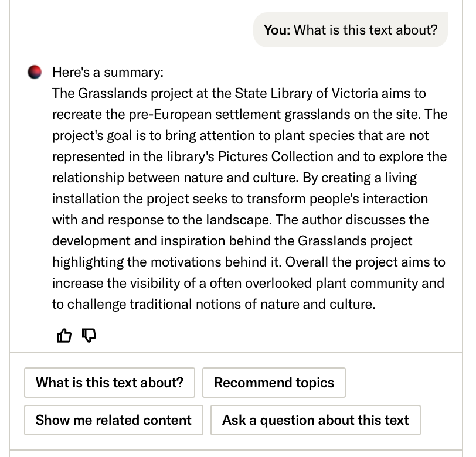Click the red assistant avatar icon
476x457 pixels.
(x=35, y=72)
